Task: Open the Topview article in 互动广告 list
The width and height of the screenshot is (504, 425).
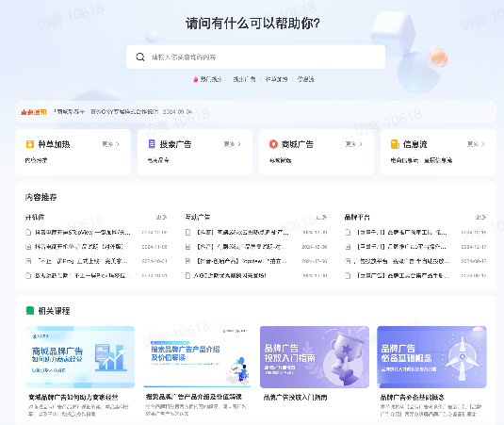Action: pos(242,261)
